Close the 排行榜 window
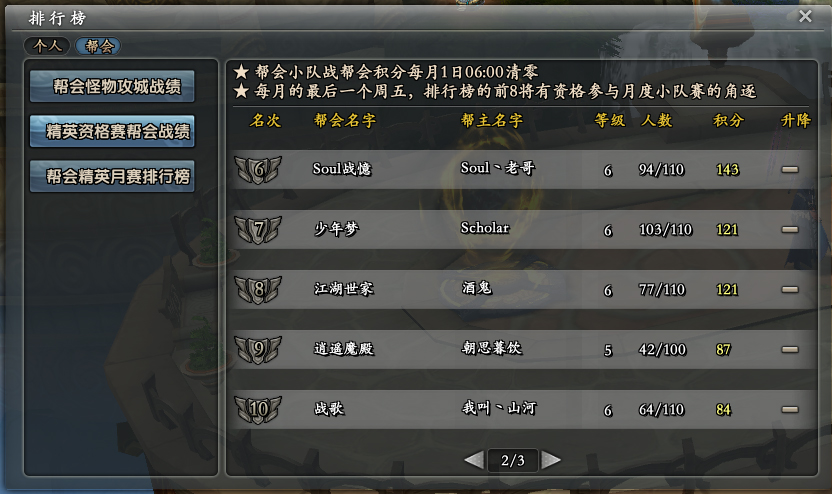 pyautogui.click(x=805, y=16)
